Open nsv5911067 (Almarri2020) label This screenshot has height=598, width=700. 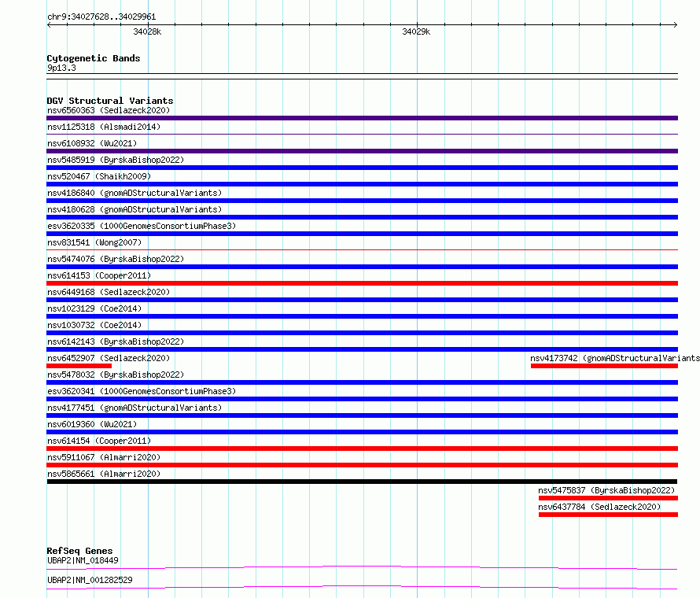104,457
